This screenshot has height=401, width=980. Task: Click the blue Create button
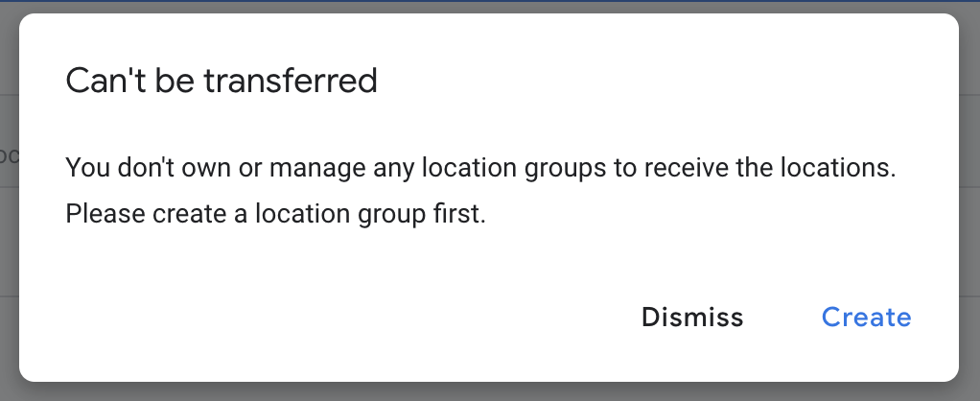866,318
